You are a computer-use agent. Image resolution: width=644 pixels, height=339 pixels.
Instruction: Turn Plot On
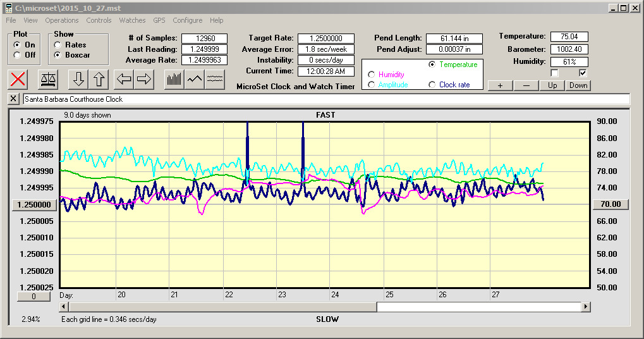coord(17,45)
